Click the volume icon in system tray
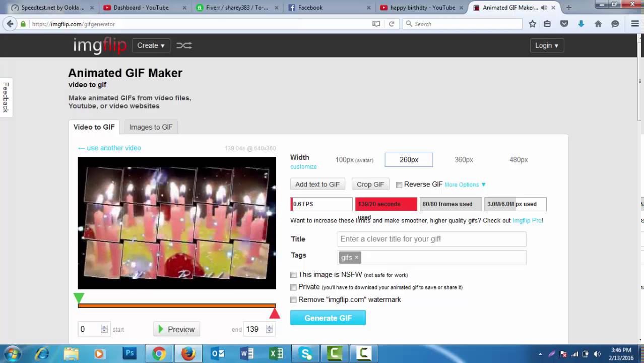Image resolution: width=644 pixels, height=363 pixels. 597,354
